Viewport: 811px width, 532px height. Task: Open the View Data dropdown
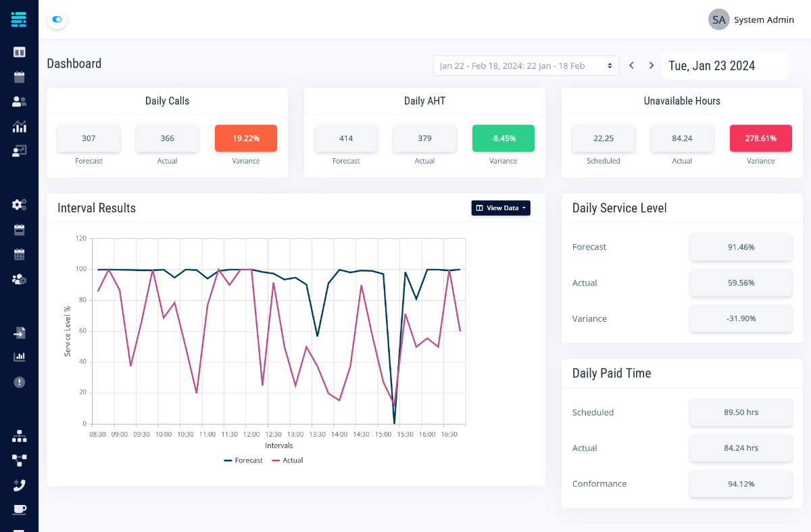click(x=501, y=208)
